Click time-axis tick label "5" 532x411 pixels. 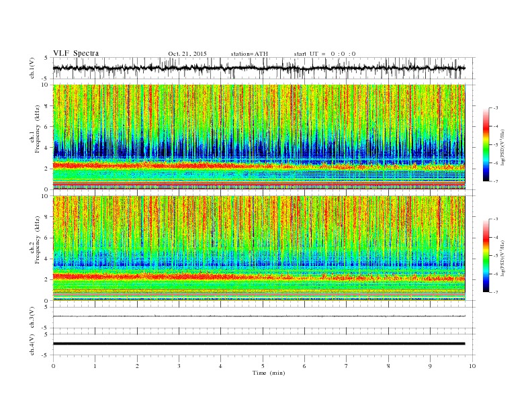[263, 366]
